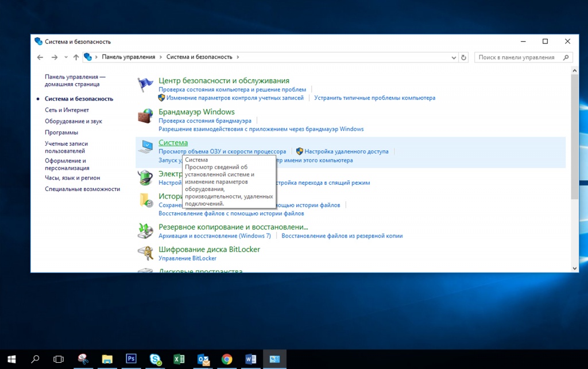Launch Excel from the taskbar
This screenshot has height=369, width=588.
179,359
